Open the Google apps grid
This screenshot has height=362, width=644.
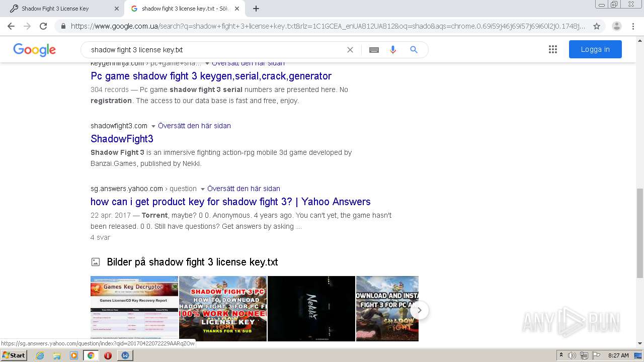(x=553, y=49)
